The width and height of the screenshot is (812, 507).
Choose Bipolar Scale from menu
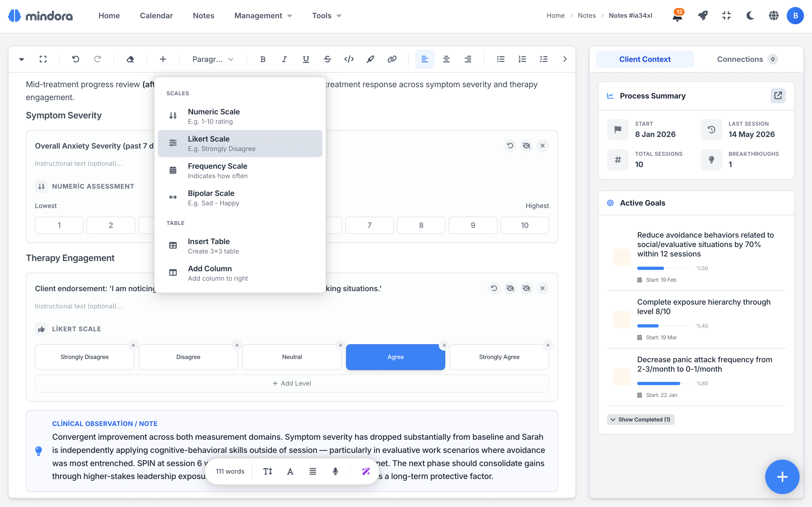(x=240, y=198)
